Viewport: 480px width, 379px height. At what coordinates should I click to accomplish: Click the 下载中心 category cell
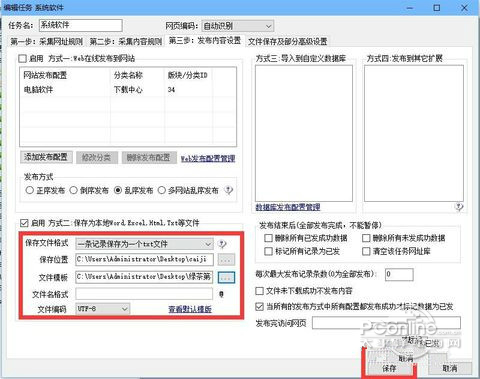[128, 90]
